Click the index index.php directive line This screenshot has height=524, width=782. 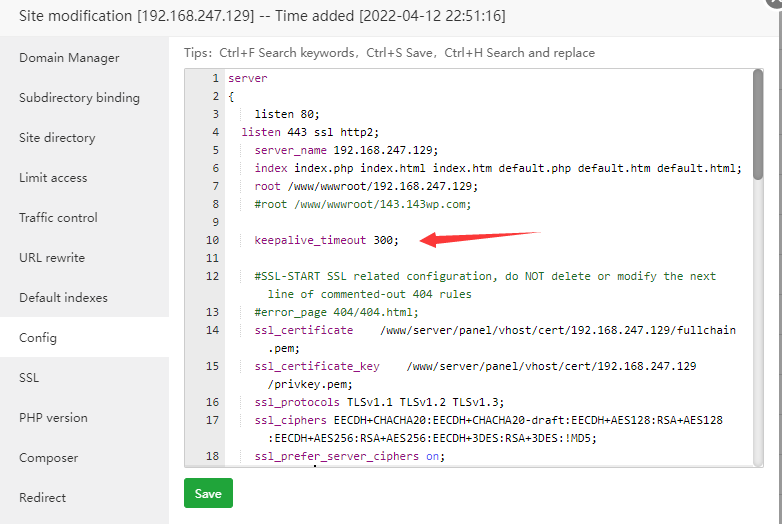[498, 168]
